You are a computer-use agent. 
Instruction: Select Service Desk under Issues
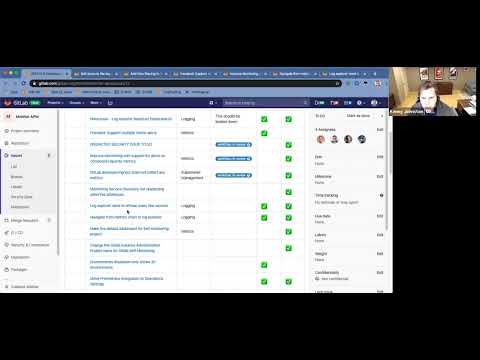(21, 197)
